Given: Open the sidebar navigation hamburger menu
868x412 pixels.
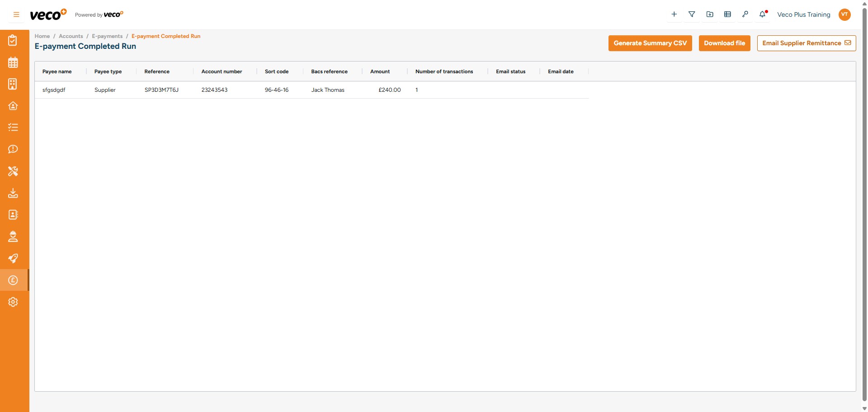Looking at the screenshot, I should pos(15,14).
